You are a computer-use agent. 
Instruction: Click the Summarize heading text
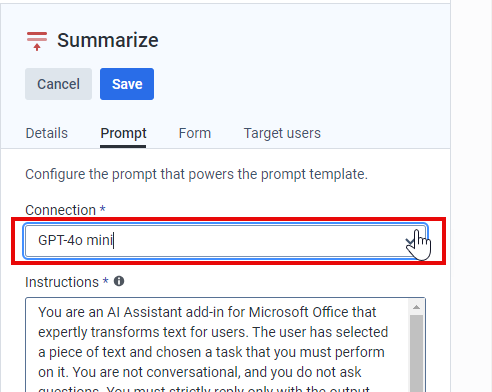(x=108, y=40)
